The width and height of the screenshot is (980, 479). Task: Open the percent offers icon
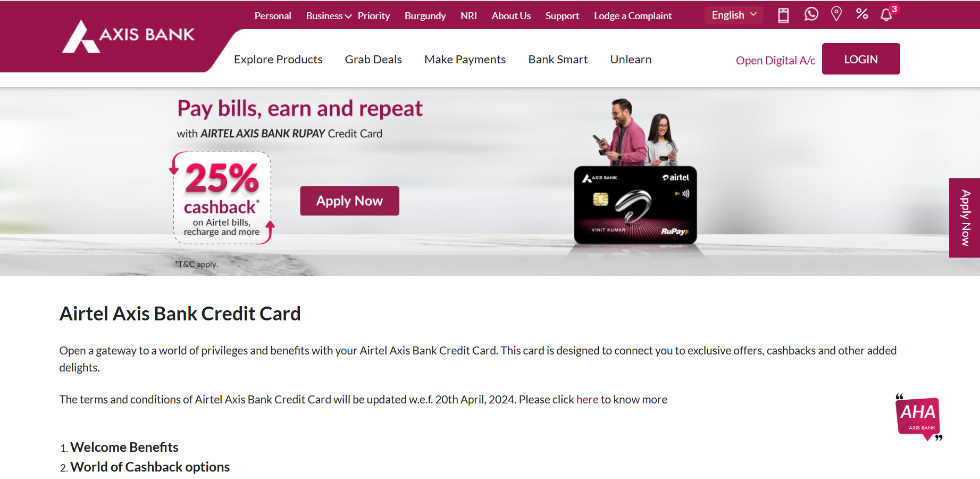tap(862, 14)
